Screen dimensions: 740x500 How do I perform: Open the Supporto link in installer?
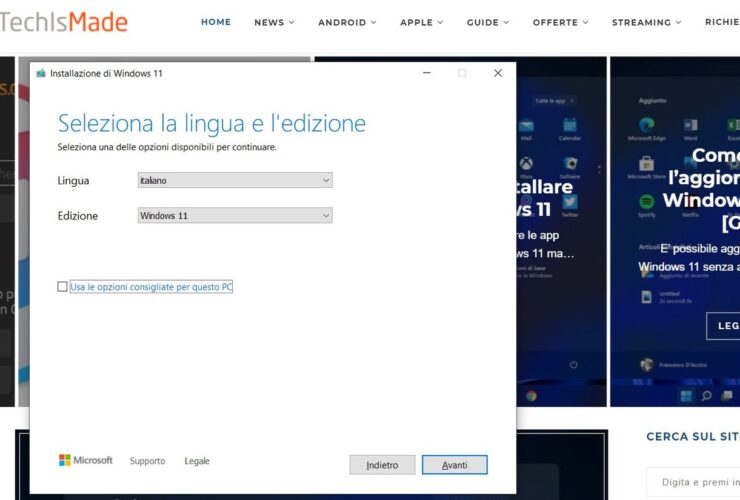point(147,461)
